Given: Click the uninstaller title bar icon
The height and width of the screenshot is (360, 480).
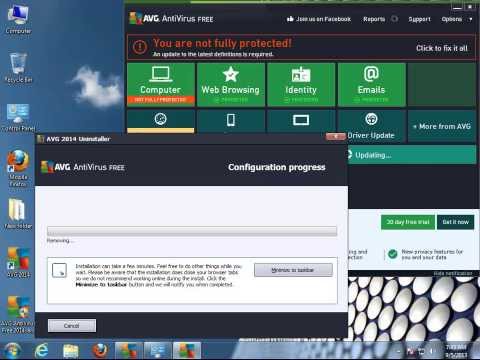Looking at the screenshot, I should pos(41,139).
